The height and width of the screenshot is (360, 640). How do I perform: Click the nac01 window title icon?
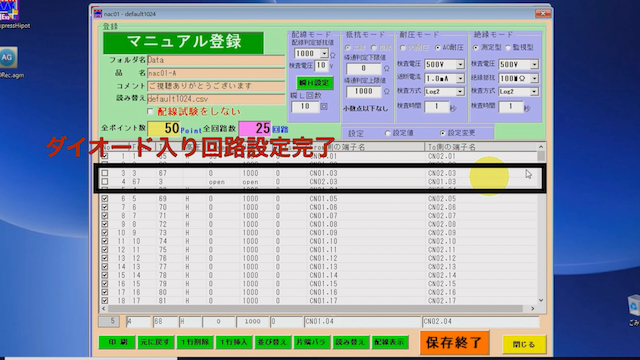coord(98,13)
